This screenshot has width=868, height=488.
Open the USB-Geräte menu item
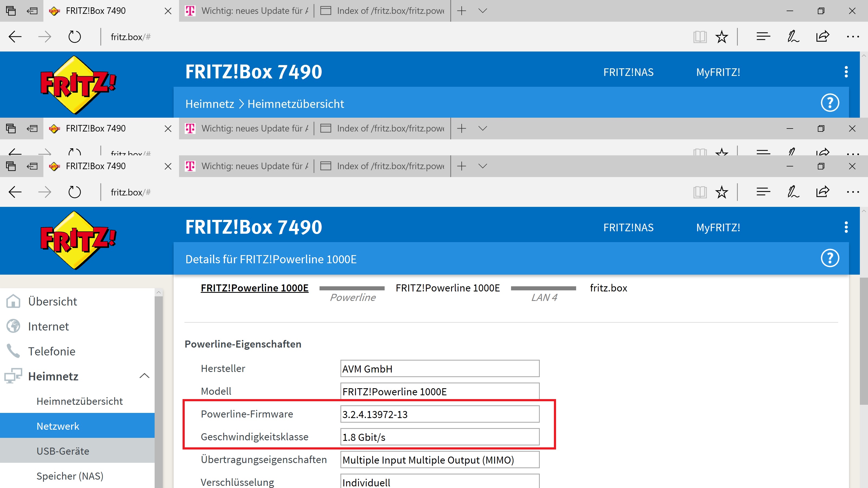(x=63, y=451)
